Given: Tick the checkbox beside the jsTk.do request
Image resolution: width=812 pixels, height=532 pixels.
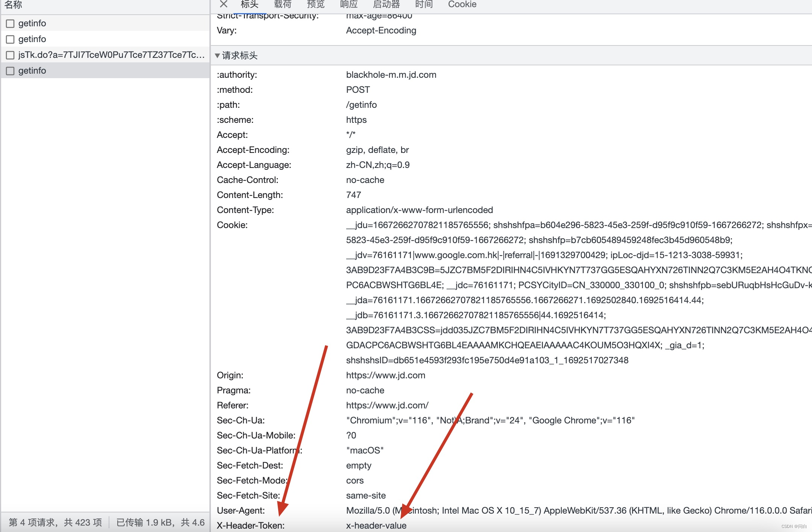Looking at the screenshot, I should (x=10, y=55).
